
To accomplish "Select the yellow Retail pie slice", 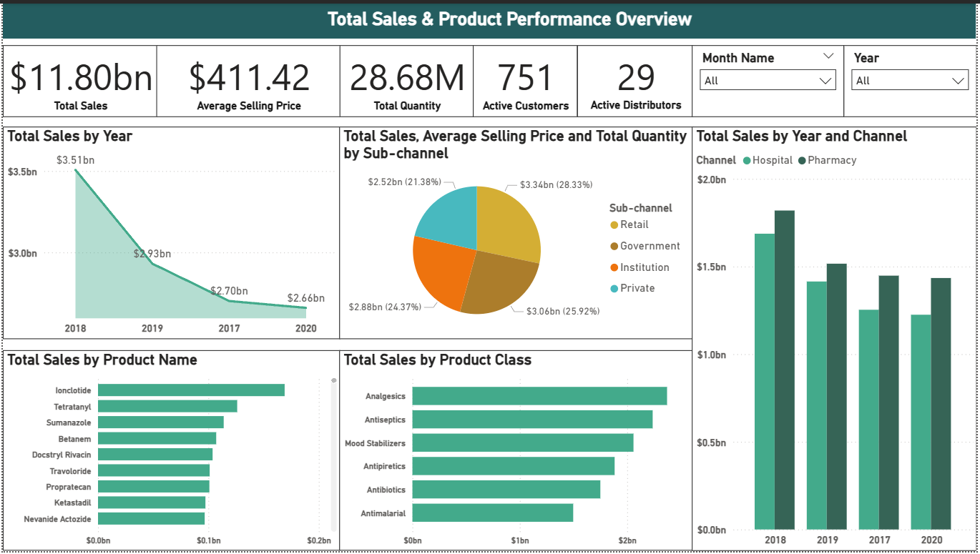I will (509, 222).
